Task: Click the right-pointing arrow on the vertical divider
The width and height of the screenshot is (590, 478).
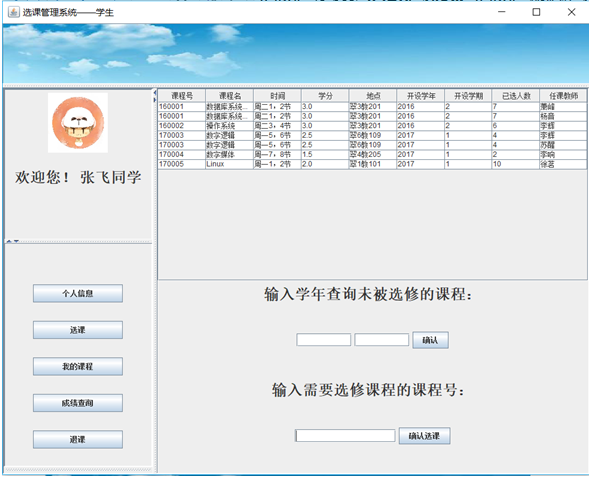Action: click(155, 100)
